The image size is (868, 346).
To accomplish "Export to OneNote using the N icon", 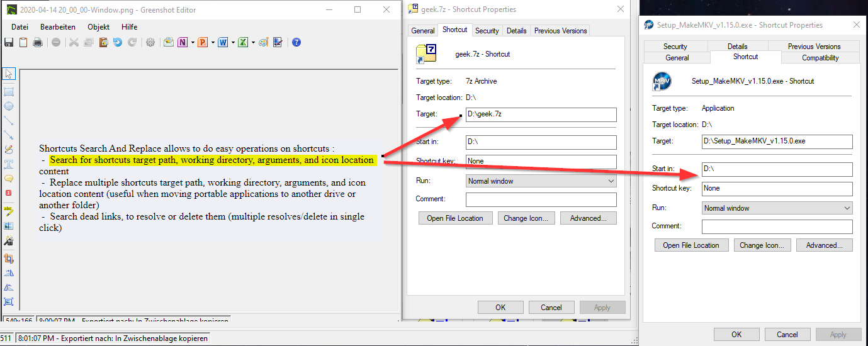I will click(183, 42).
